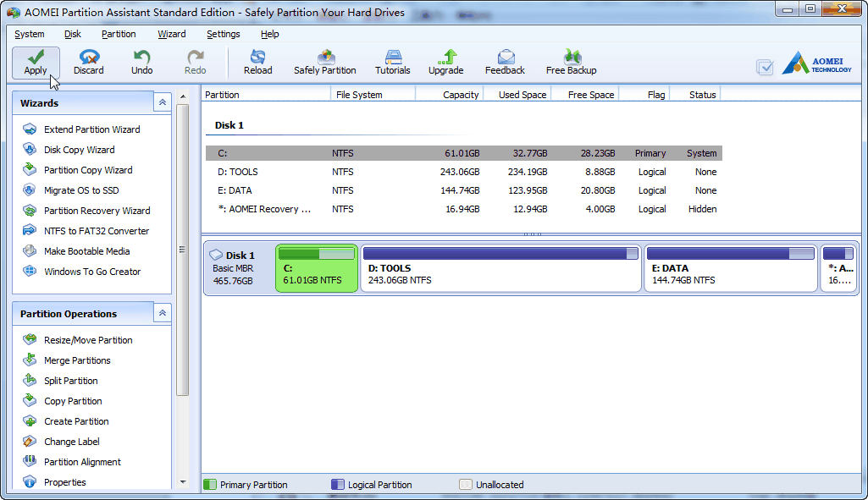Screen dimensions: 868x500
Task: Sort by Free Space column
Action: [x=584, y=95]
